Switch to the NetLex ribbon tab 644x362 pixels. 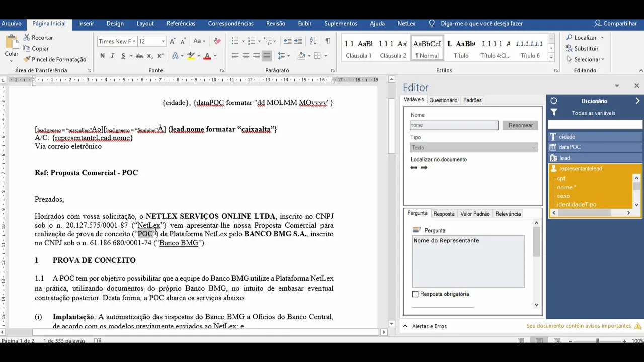(x=407, y=24)
